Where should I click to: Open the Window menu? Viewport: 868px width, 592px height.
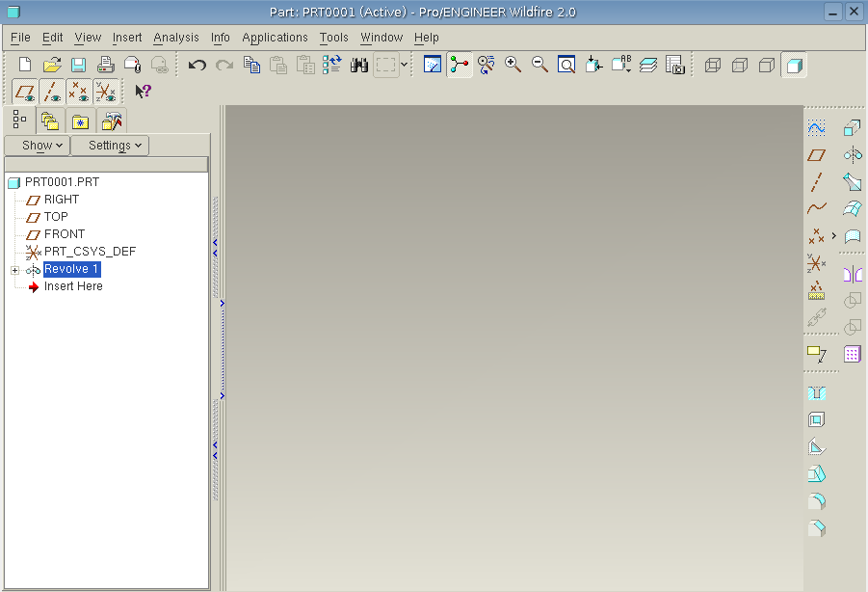pos(381,38)
